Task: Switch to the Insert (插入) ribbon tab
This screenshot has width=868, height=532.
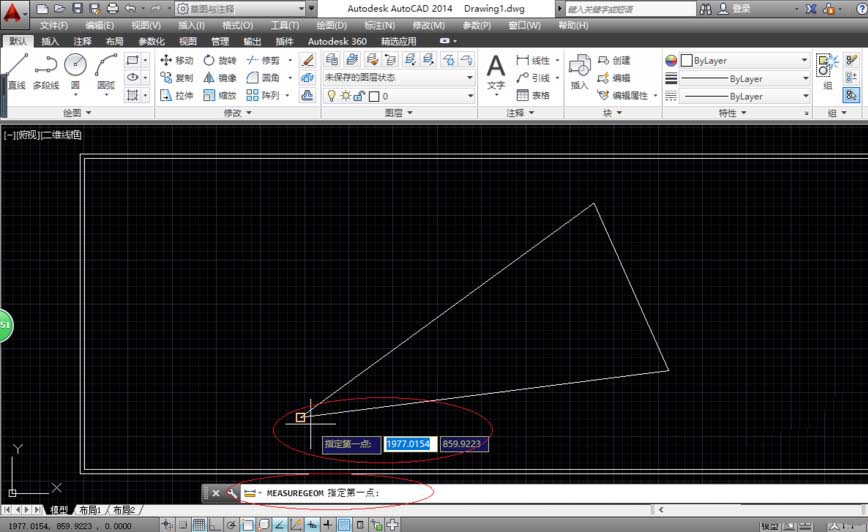Action: (x=50, y=41)
